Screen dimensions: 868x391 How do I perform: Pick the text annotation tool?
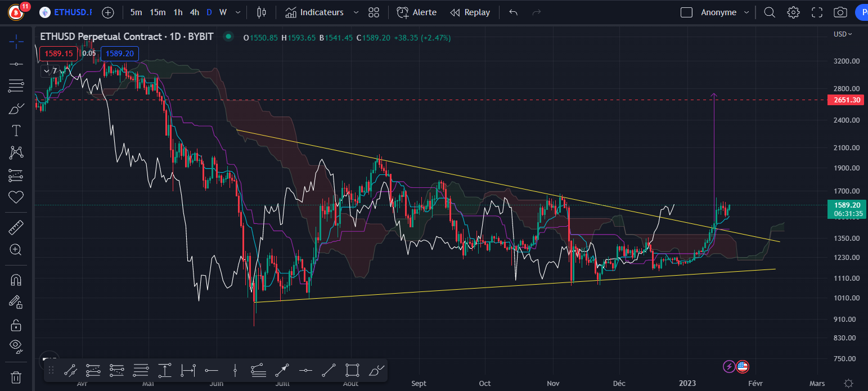pyautogui.click(x=16, y=131)
